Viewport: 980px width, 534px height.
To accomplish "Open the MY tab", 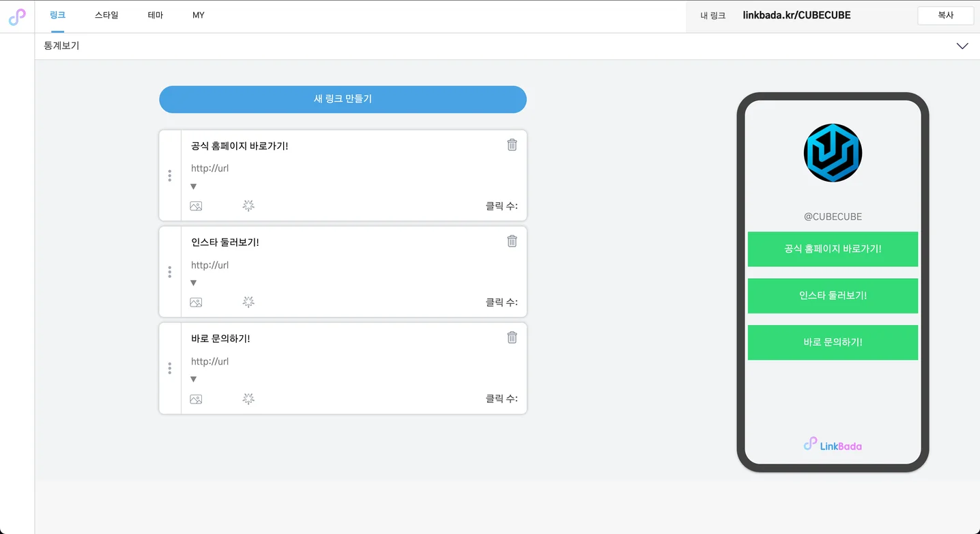I will 199,15.
